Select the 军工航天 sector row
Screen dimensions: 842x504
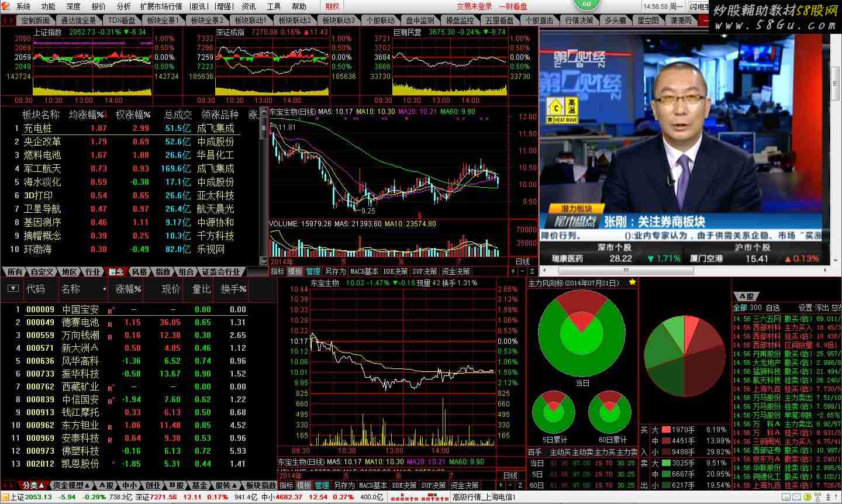(129, 168)
